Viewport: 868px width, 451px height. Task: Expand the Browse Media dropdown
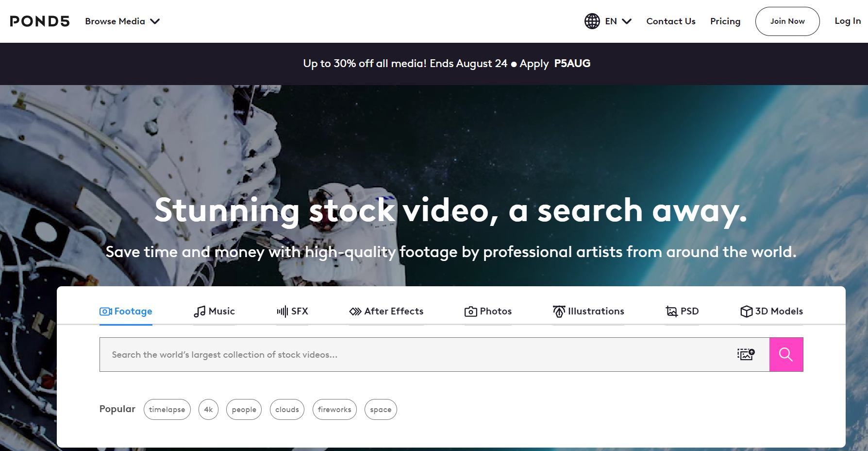(122, 21)
